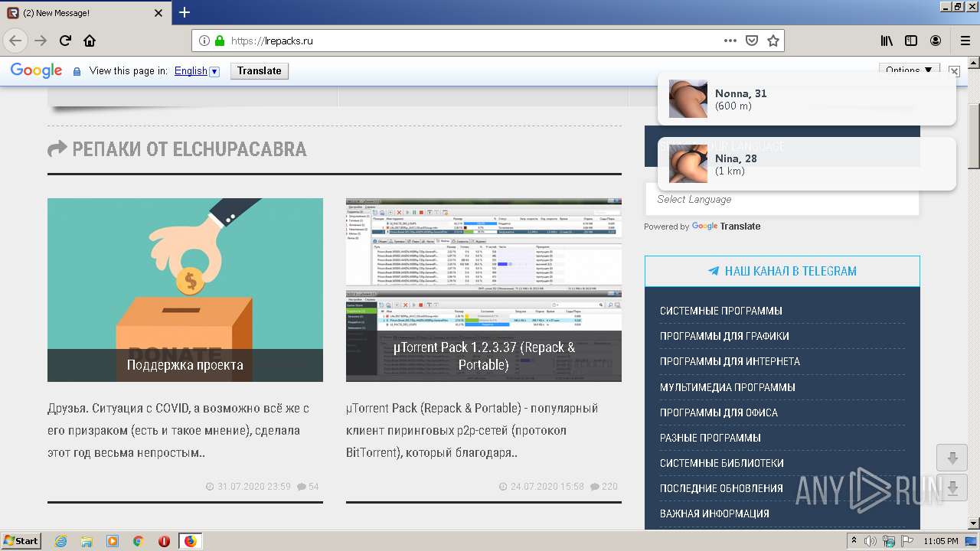Open the Мультимедиа программы category
Screen dimensions: 980x551
point(727,387)
